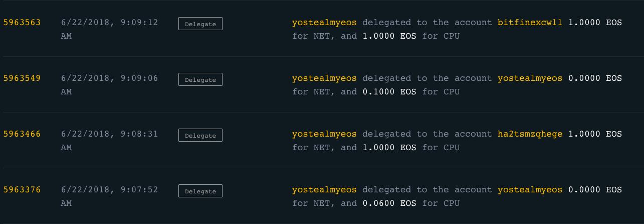Open recipient account ha2tsmzqhege
The width and height of the screenshot is (644, 224).
(x=530, y=134)
